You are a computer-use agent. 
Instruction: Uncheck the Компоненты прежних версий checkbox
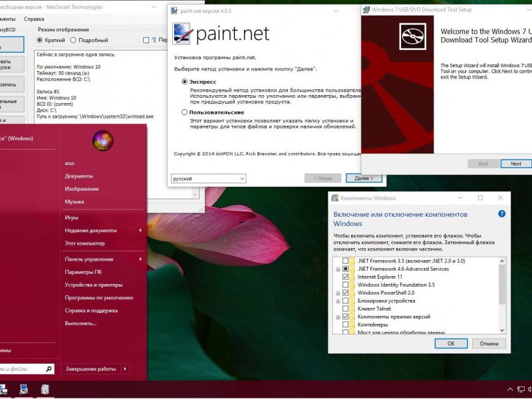345,317
